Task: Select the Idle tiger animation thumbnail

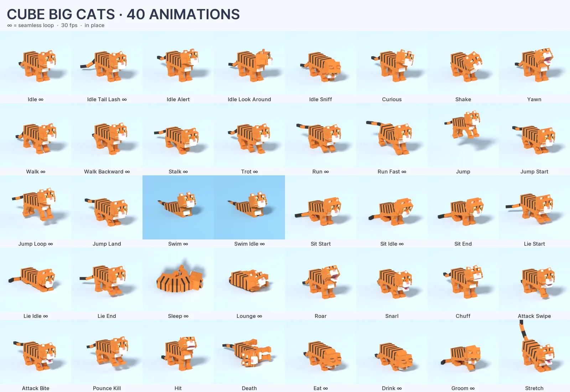Action: [36, 63]
